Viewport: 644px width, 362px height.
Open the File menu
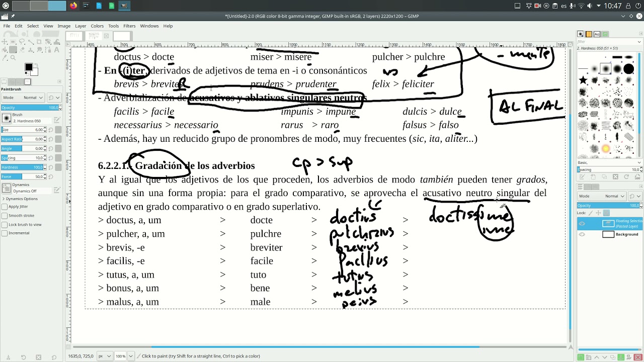(x=7, y=26)
